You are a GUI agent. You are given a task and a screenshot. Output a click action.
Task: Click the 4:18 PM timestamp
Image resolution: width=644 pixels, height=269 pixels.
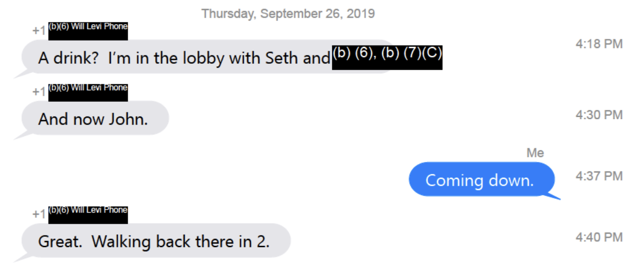(599, 44)
